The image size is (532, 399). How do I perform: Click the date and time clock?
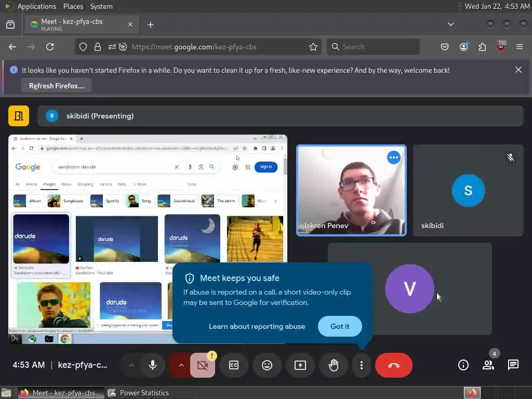click(x=497, y=6)
